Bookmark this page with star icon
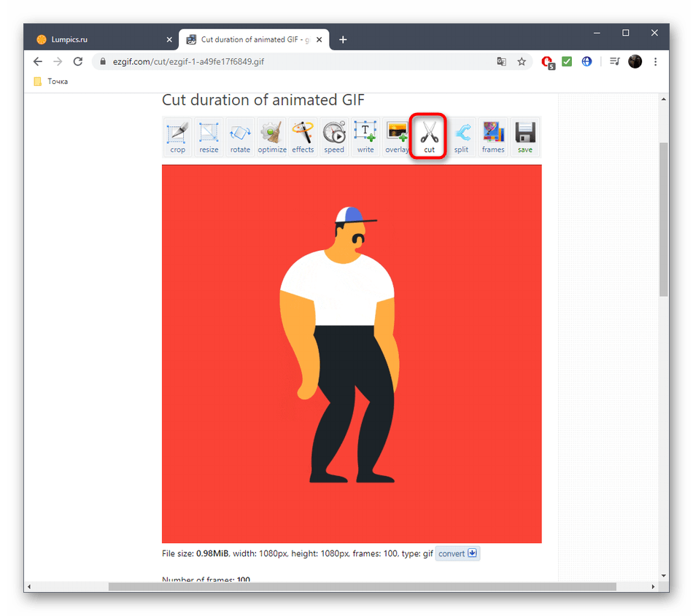The height and width of the screenshot is (616, 693). point(522,61)
